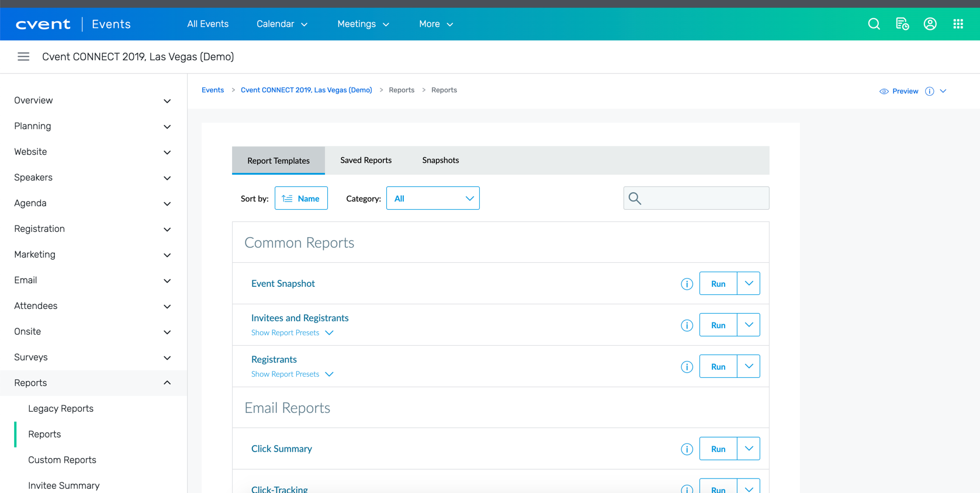
Task: Expand the Onsite sidebar section
Action: [94, 332]
